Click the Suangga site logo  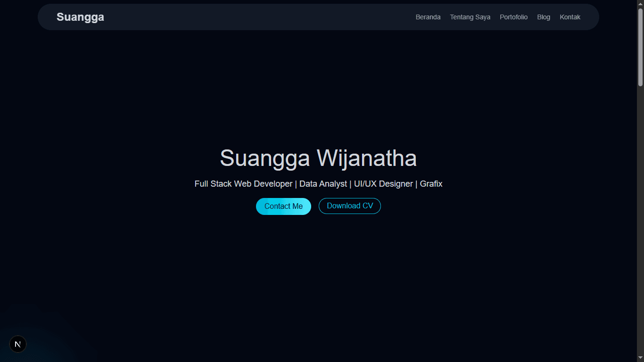[80, 17]
